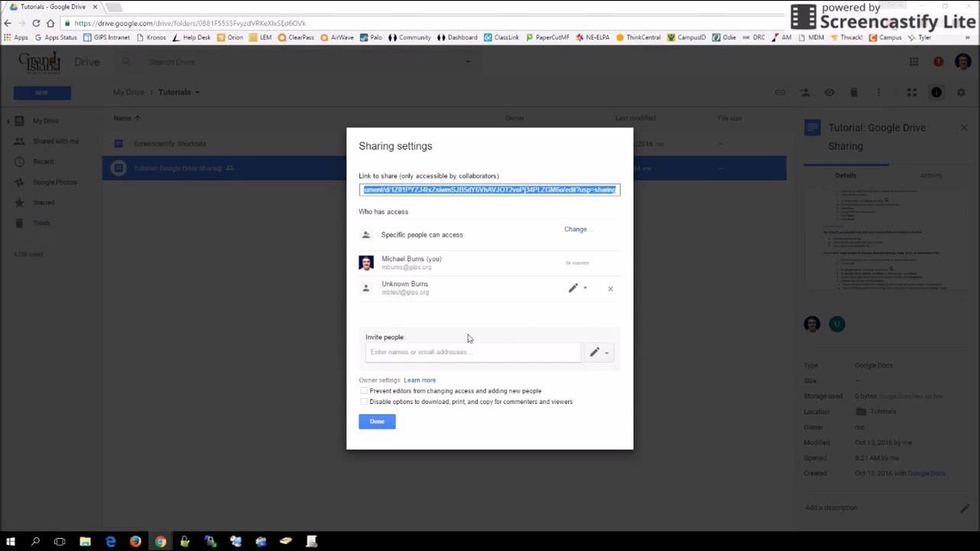Open the pencil permission dropdown for Unknown Burns
Image resolution: width=980 pixels, height=551 pixels.
[x=577, y=289]
